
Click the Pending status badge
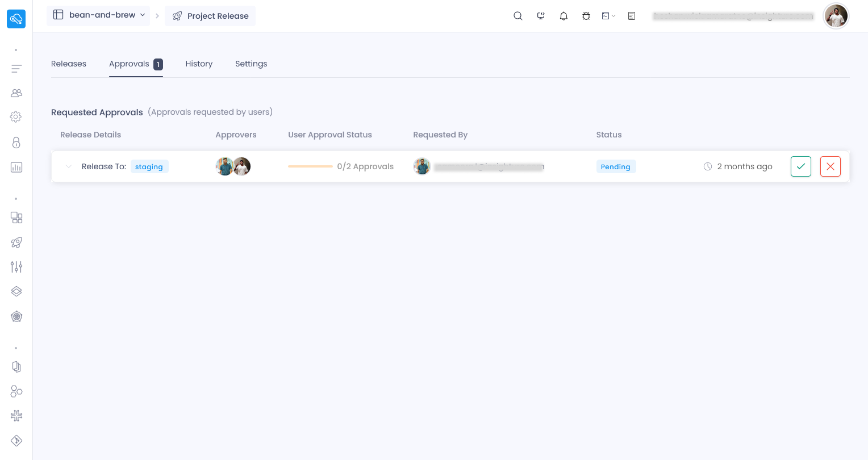(x=616, y=166)
